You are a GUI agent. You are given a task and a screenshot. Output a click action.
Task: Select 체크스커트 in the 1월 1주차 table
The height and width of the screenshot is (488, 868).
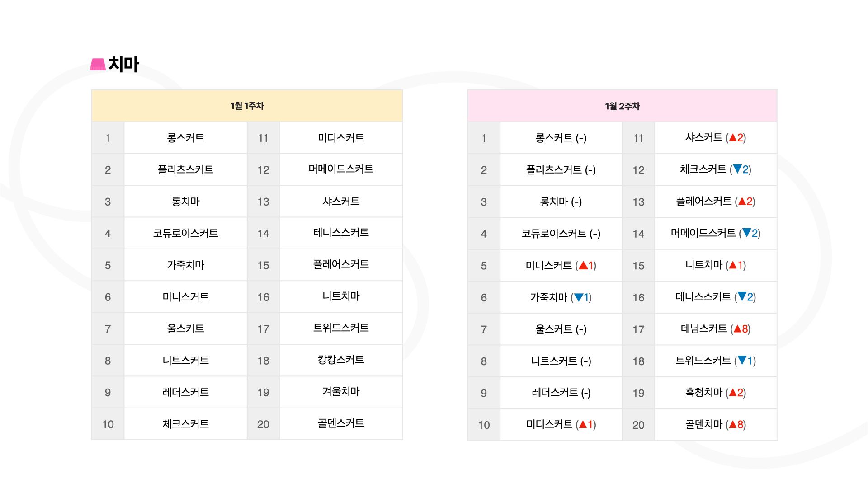pyautogui.click(x=185, y=424)
